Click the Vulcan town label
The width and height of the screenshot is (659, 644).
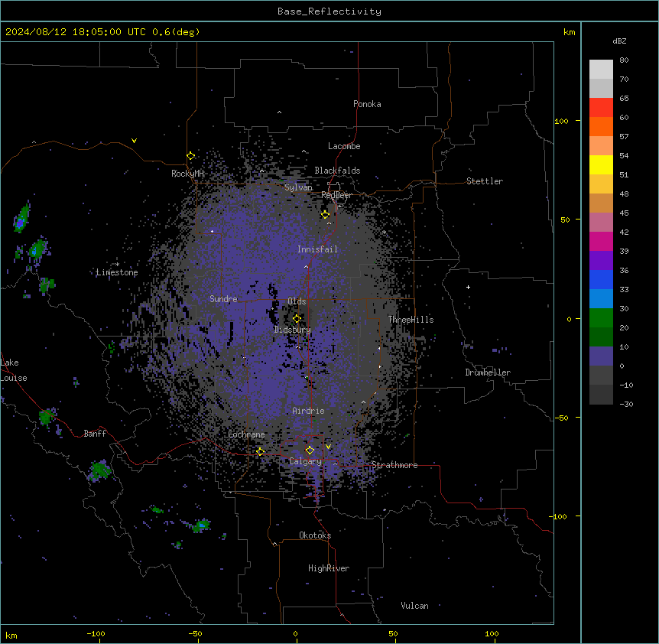[x=414, y=606]
